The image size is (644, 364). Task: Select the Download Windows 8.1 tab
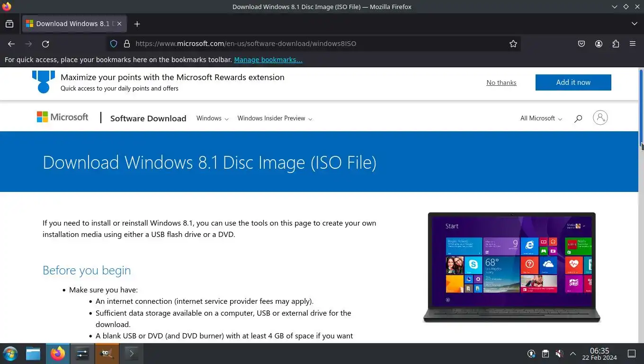pos(73,24)
